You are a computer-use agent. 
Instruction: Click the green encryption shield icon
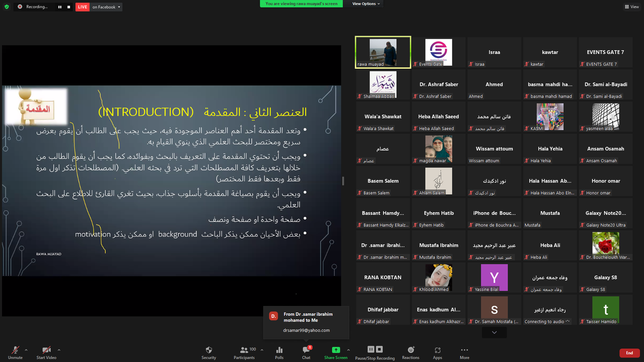pyautogui.click(x=6, y=7)
